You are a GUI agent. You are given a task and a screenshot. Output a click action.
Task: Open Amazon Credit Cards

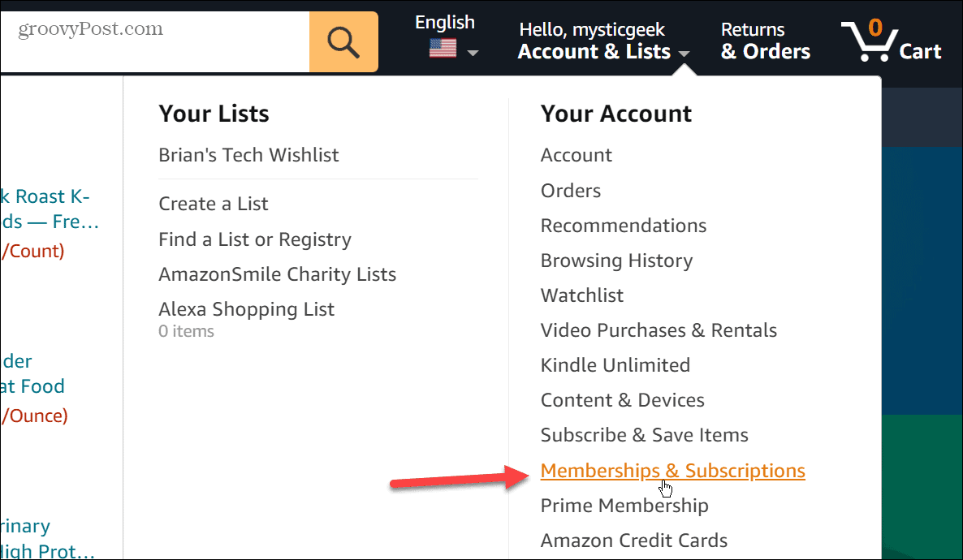coord(633,541)
